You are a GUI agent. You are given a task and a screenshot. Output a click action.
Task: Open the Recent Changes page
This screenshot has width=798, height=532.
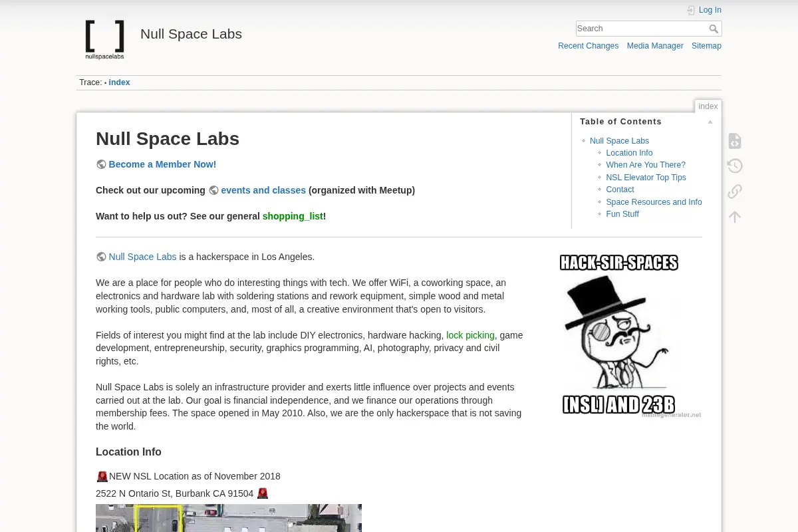pos(588,46)
